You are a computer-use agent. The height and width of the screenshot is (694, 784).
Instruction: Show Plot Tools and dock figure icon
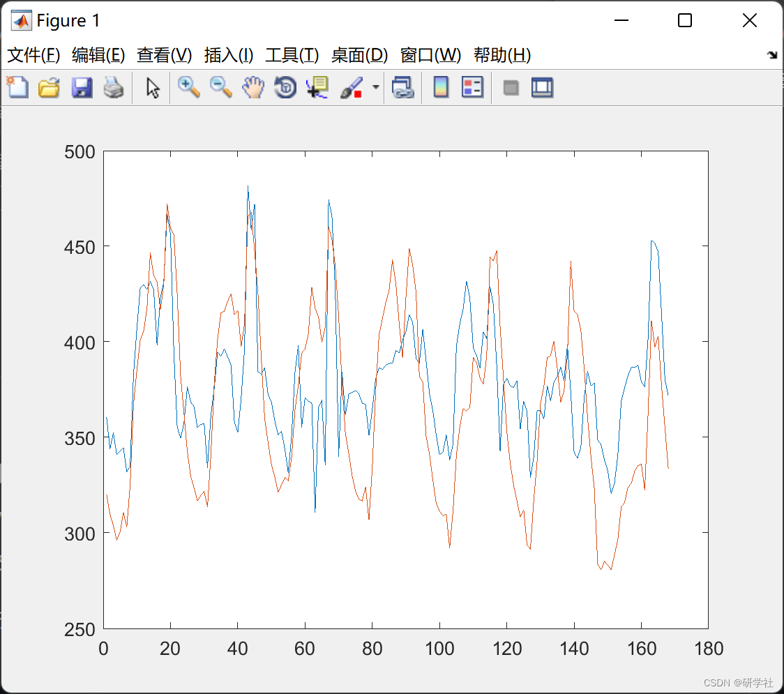pyautogui.click(x=542, y=87)
